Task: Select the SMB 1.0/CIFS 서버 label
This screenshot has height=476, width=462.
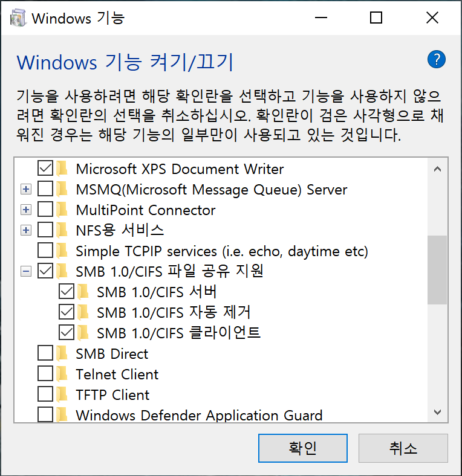Action: 157,292
